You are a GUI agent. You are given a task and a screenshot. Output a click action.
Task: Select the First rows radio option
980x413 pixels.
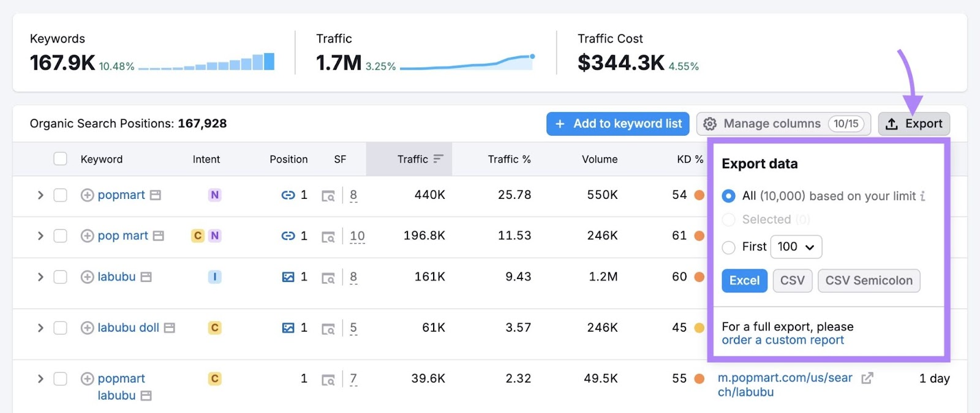click(728, 247)
